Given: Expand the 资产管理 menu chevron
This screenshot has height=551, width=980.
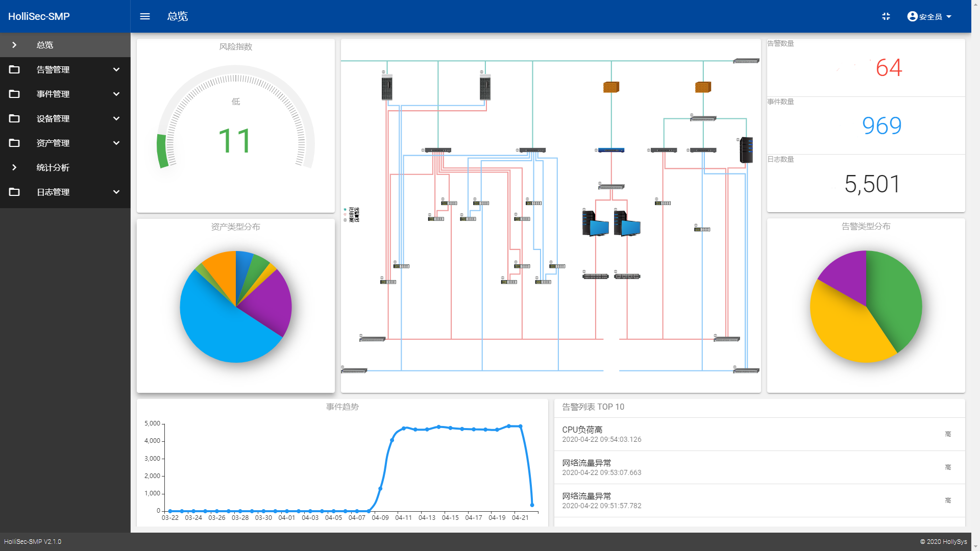Looking at the screenshot, I should click(116, 143).
